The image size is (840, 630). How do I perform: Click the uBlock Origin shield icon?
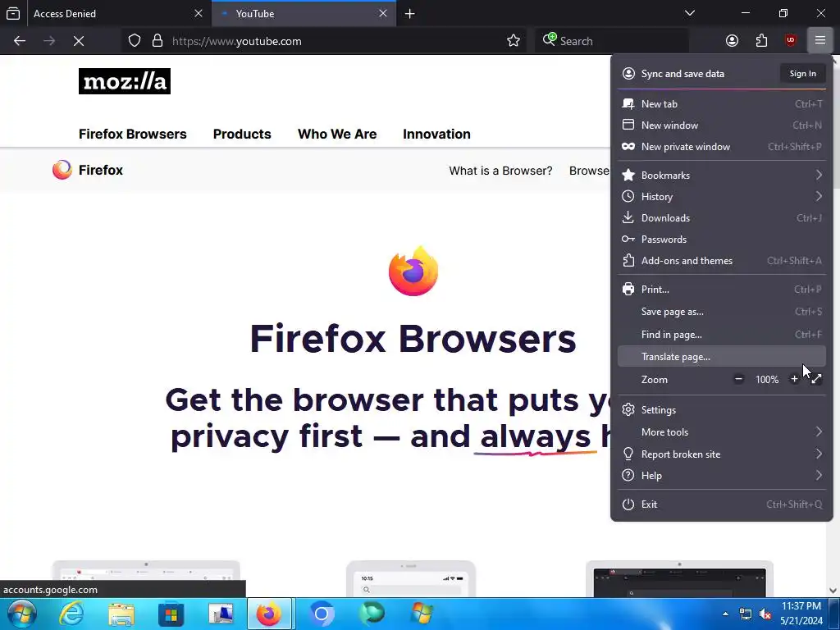pos(791,41)
